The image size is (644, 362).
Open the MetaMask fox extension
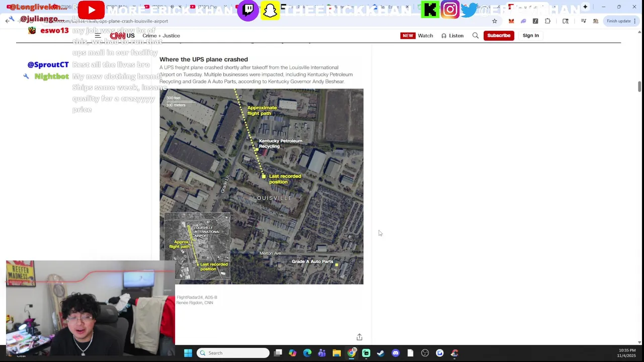511,21
